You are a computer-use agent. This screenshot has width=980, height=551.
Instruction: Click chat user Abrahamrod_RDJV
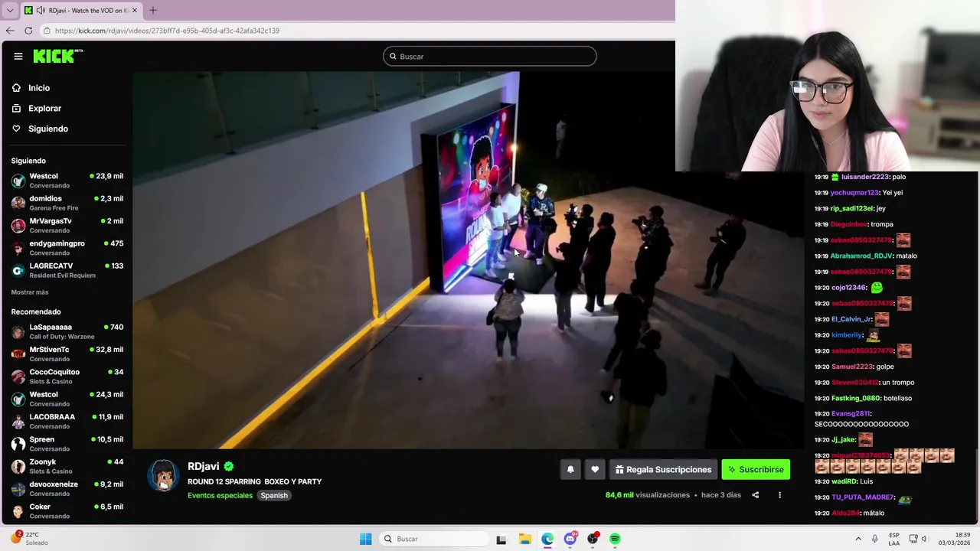861,256
